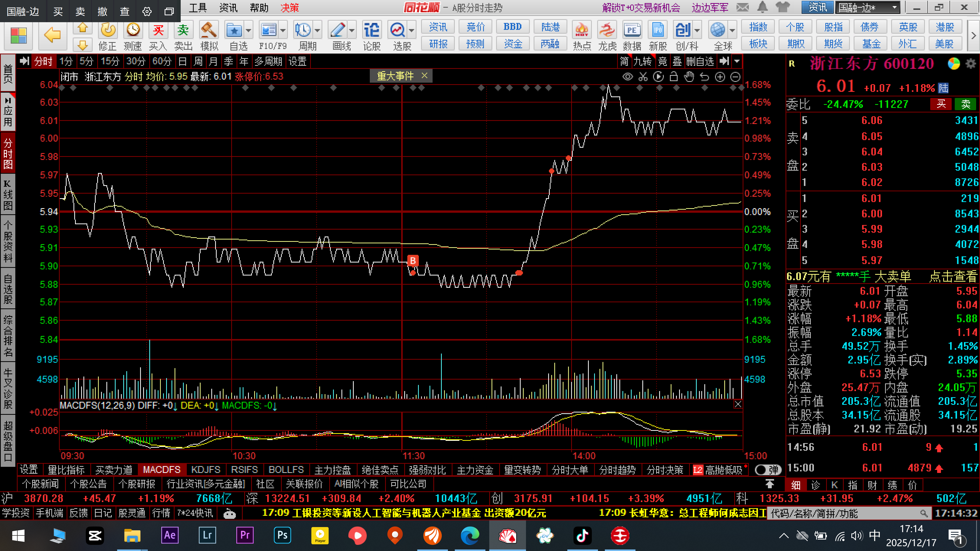The width and height of the screenshot is (980, 551).
Task: Click the red 买 button beside 委比
Action: tap(940, 104)
